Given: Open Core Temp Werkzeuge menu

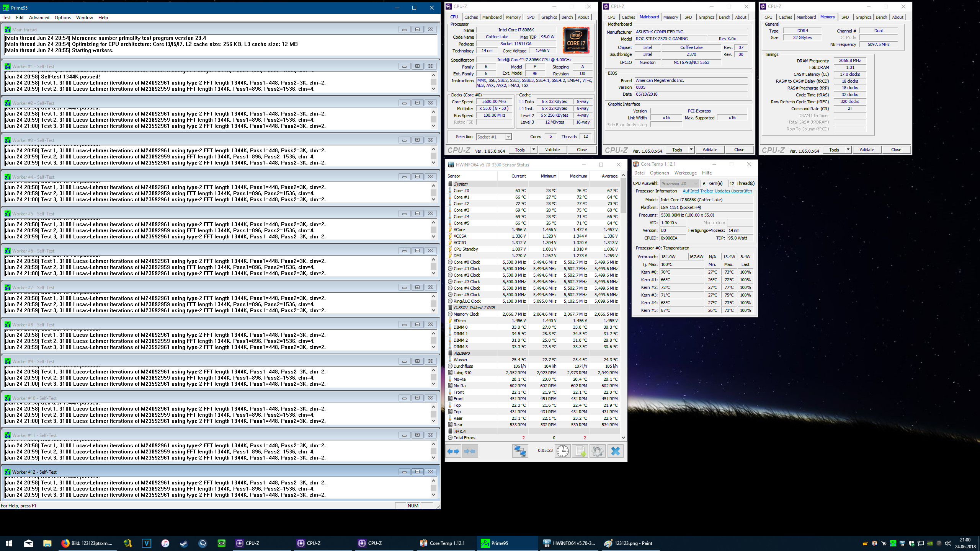Looking at the screenshot, I should point(685,173).
